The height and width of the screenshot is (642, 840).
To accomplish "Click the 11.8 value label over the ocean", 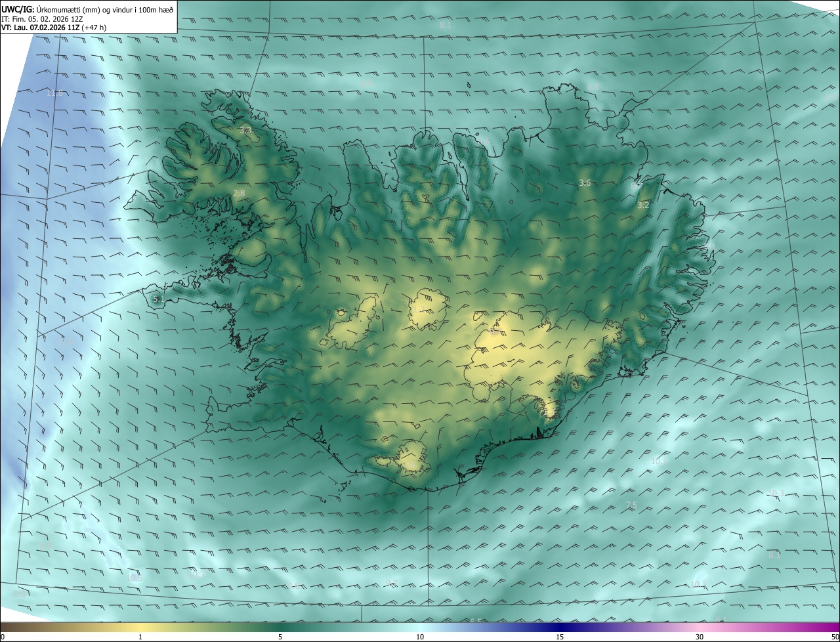I will pyautogui.click(x=55, y=93).
